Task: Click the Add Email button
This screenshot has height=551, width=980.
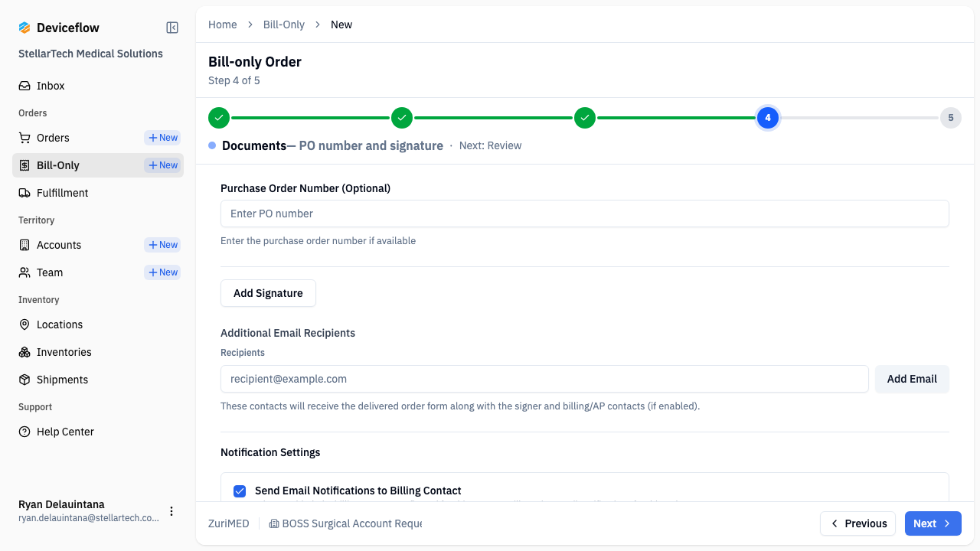Action: 912,379
